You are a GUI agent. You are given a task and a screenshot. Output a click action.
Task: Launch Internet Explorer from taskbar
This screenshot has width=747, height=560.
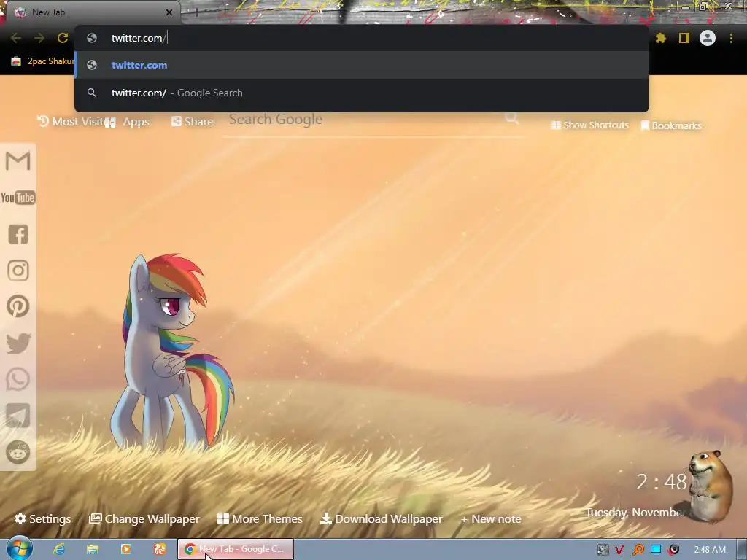click(x=59, y=549)
